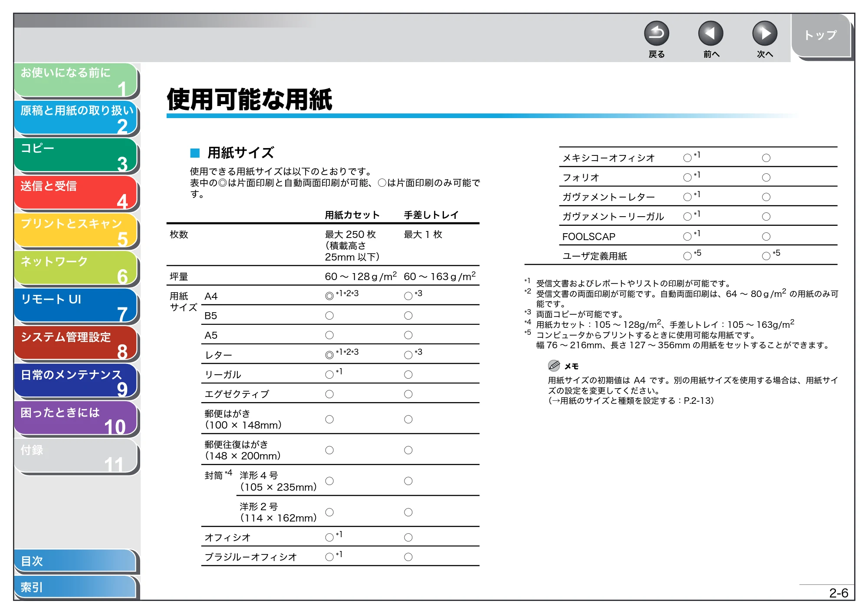Select the フォリオ row label
This screenshot has width=868, height=614.
tap(581, 178)
